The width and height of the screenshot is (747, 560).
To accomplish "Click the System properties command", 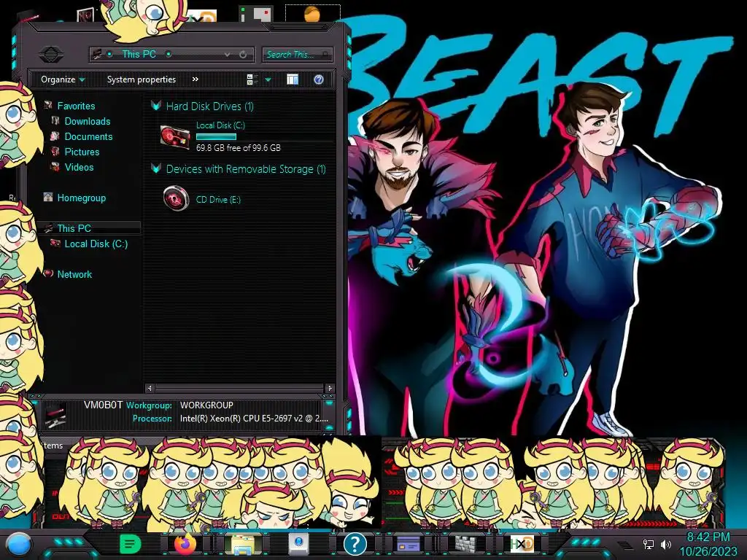I will pos(142,79).
